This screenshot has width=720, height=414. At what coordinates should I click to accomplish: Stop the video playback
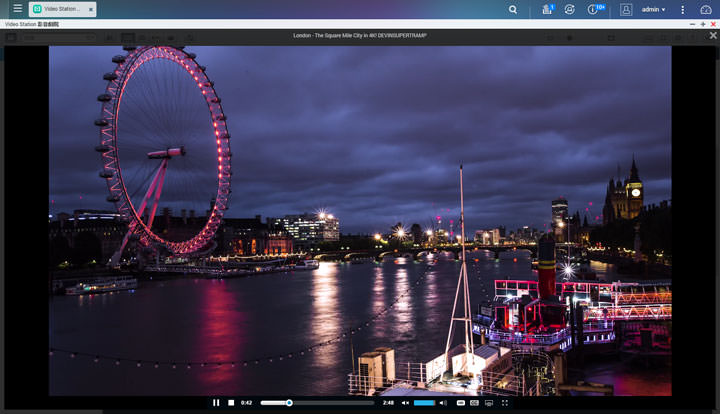tap(231, 403)
